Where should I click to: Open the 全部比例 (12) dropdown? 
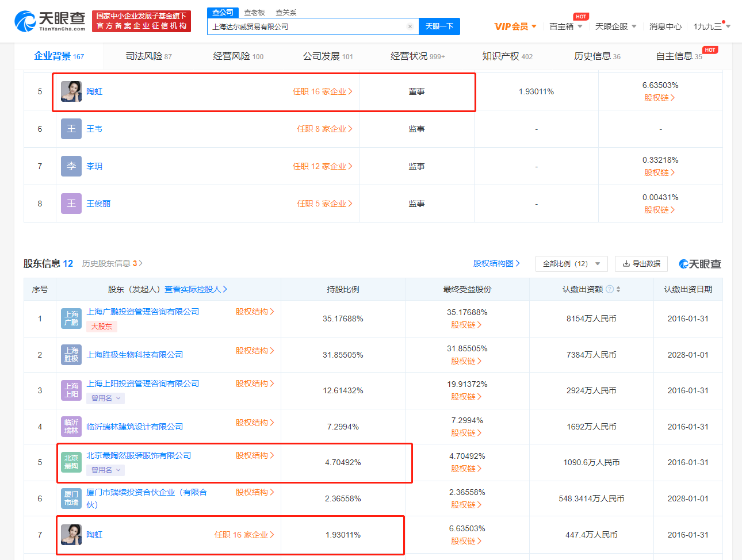(571, 264)
